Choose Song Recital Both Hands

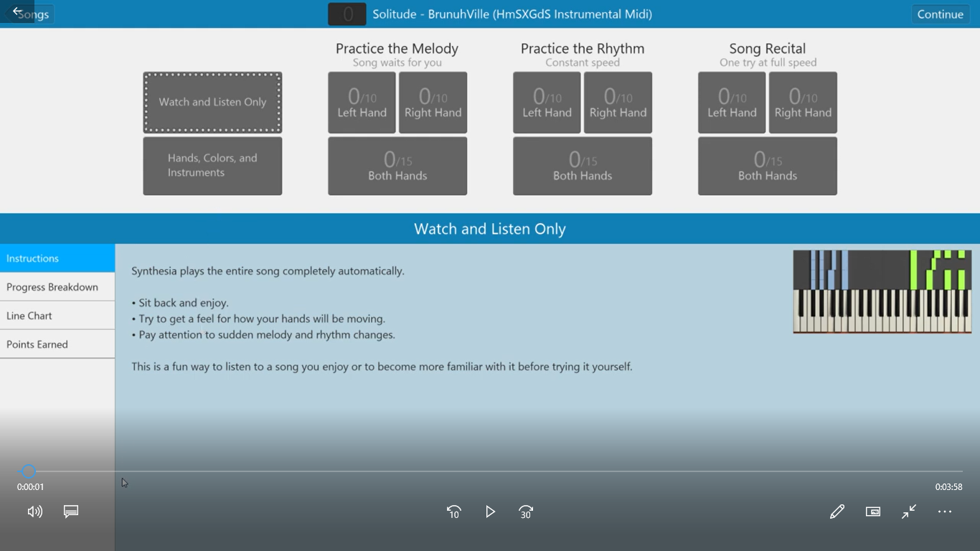768,166
